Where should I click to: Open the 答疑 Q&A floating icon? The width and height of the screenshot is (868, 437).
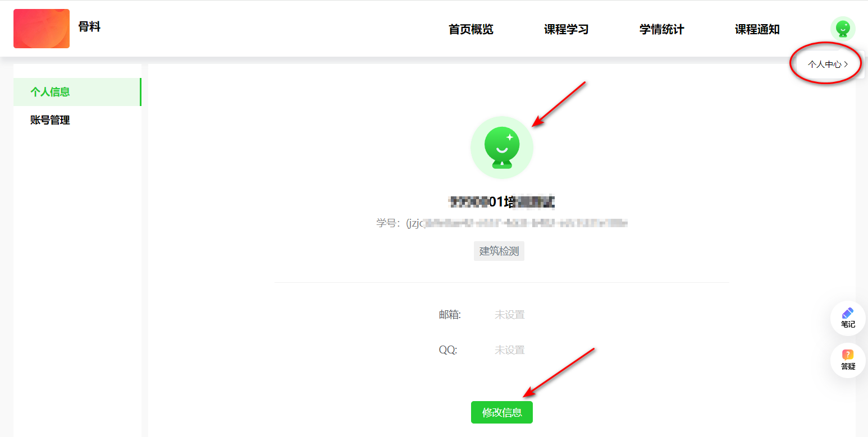(x=848, y=360)
